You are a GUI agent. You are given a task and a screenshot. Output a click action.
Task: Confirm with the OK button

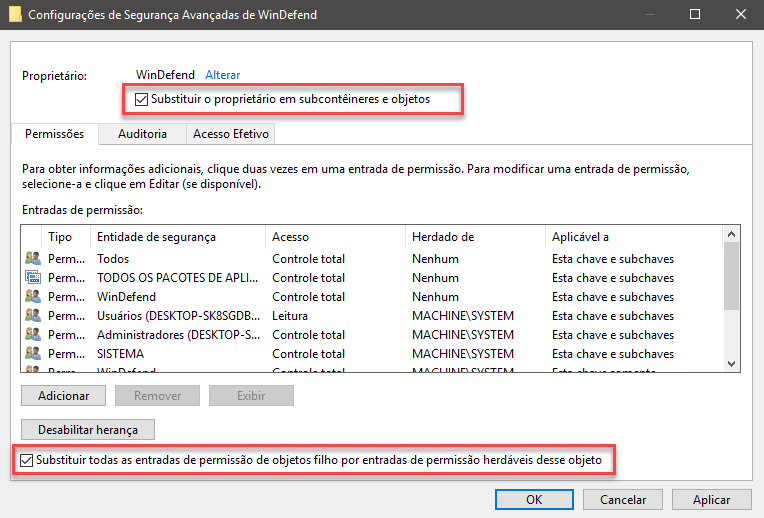click(534, 499)
